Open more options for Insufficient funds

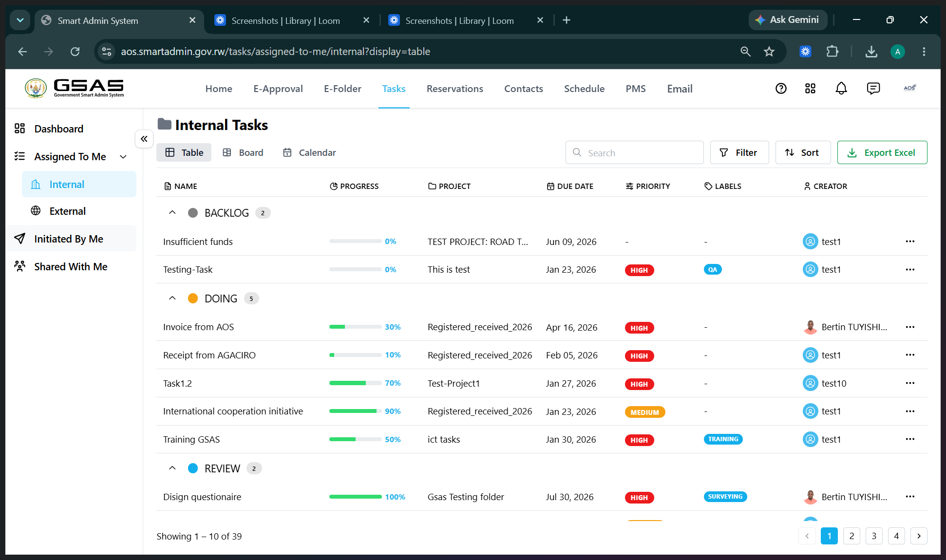[x=910, y=242]
